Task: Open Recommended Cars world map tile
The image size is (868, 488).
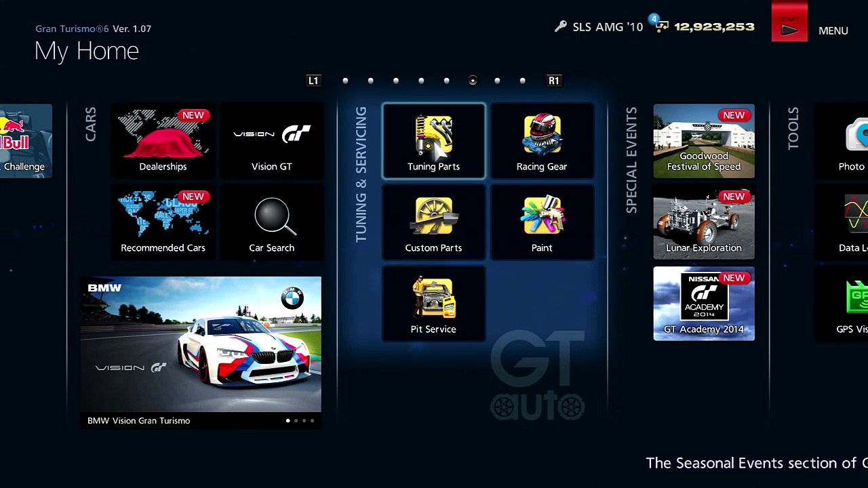Action: 163,222
